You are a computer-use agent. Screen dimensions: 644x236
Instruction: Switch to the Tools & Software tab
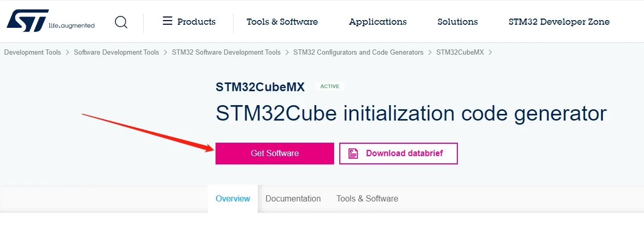pos(367,198)
